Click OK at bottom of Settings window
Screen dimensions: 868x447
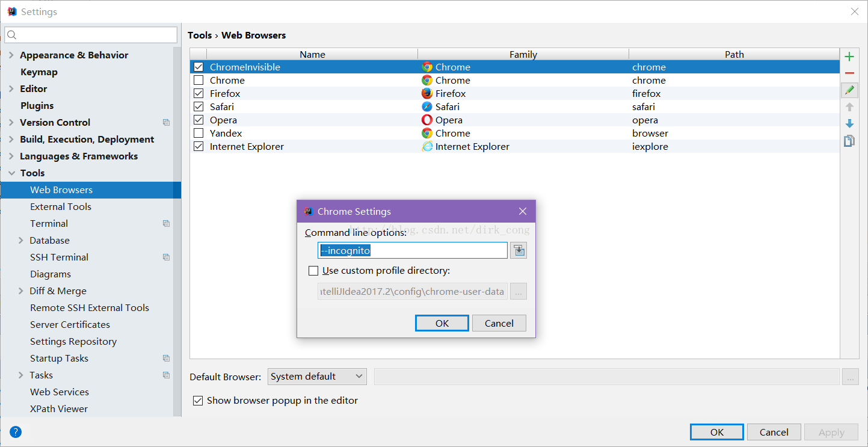[x=717, y=432]
